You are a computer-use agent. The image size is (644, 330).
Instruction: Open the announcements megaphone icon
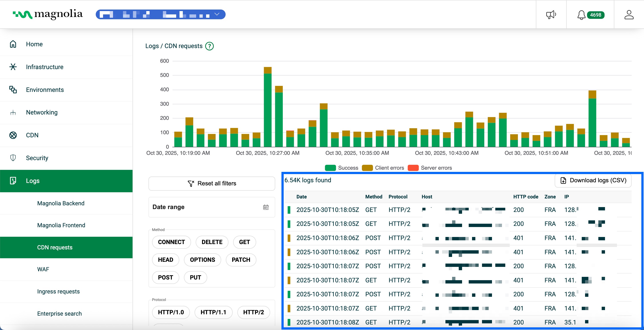pyautogui.click(x=551, y=14)
